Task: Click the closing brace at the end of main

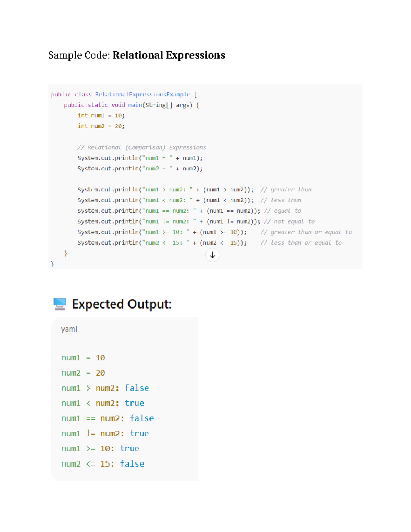Action: click(65, 253)
